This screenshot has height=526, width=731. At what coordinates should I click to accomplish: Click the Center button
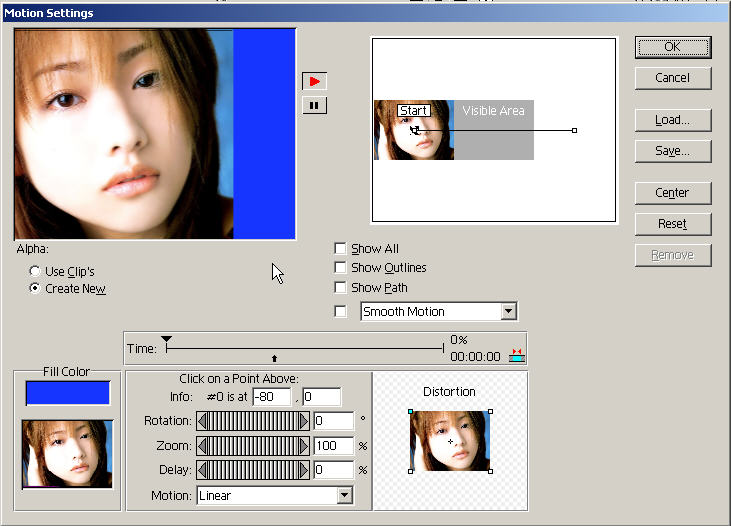coord(673,193)
